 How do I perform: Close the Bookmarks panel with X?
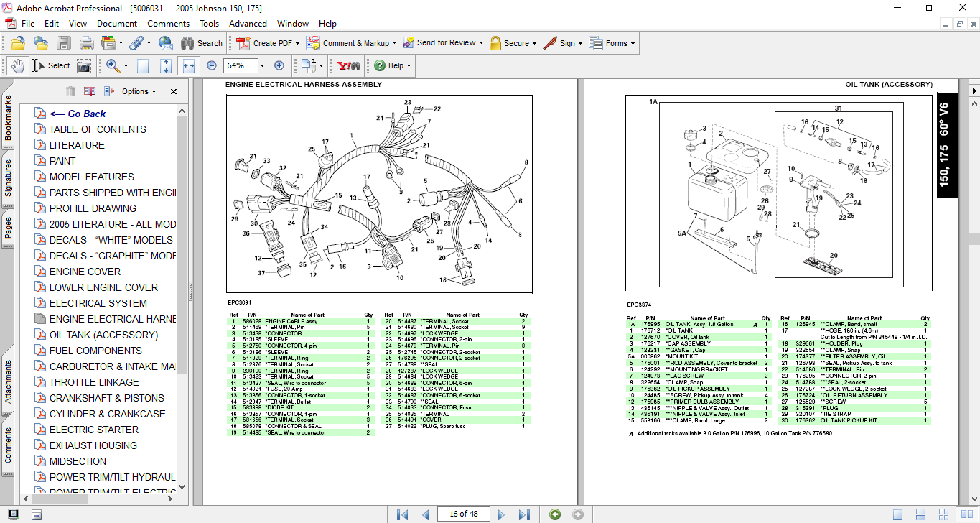173,91
